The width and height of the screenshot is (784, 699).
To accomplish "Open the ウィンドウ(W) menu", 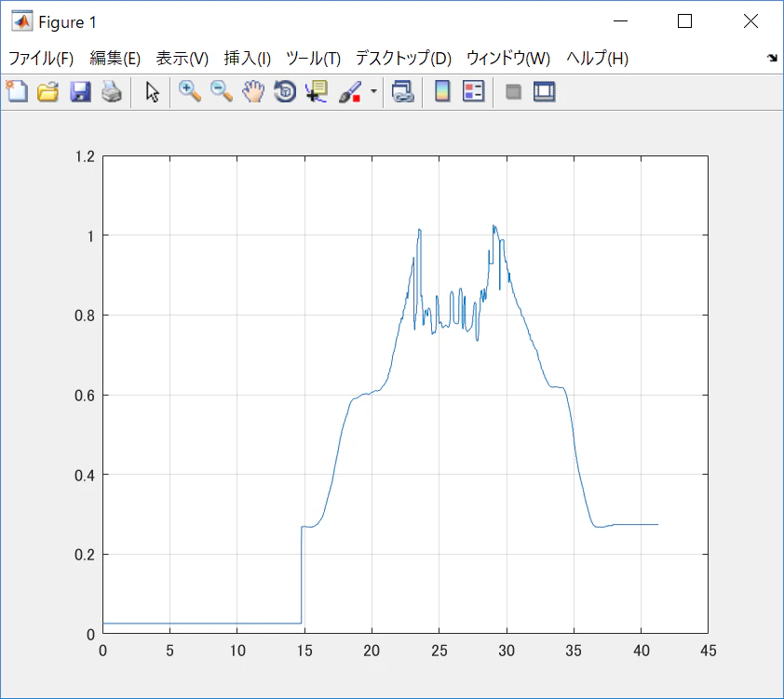I will tap(508, 59).
